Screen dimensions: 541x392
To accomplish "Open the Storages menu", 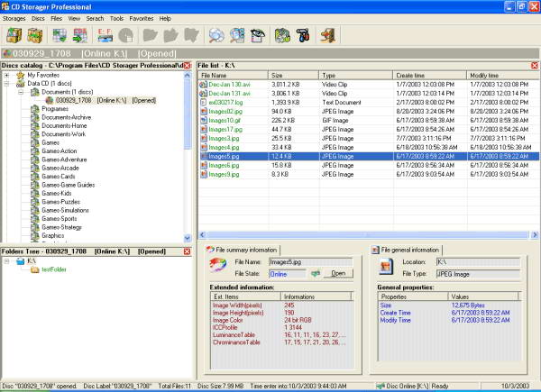I will (x=14, y=19).
